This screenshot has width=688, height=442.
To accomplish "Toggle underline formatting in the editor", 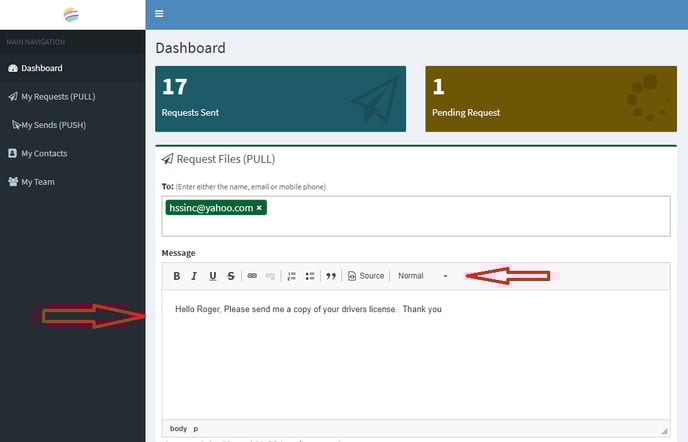I will [213, 276].
